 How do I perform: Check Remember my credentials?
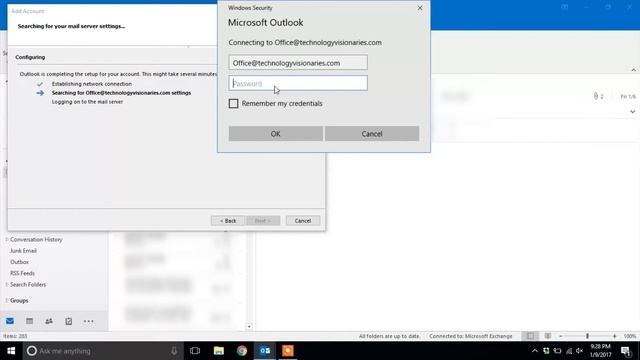point(233,104)
